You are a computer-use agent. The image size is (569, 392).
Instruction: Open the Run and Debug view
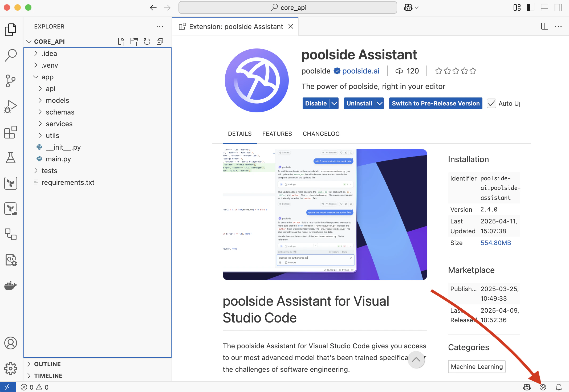tap(11, 106)
